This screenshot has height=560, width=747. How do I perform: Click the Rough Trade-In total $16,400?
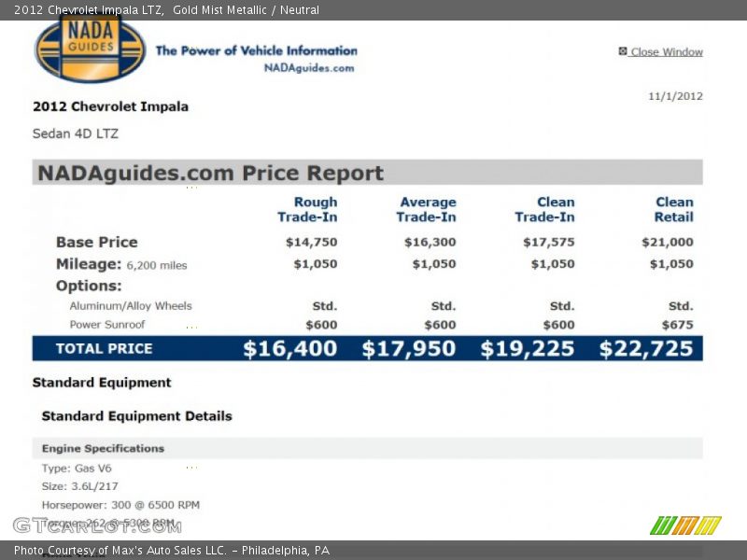click(x=289, y=349)
